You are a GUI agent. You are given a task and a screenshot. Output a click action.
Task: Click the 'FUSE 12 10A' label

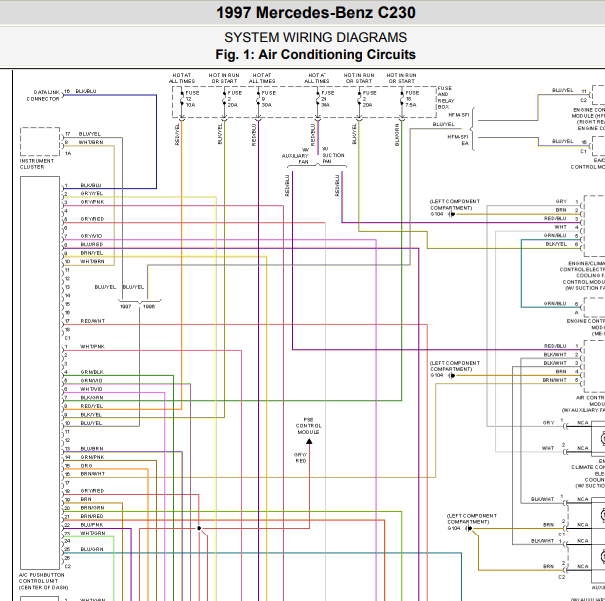(x=192, y=99)
